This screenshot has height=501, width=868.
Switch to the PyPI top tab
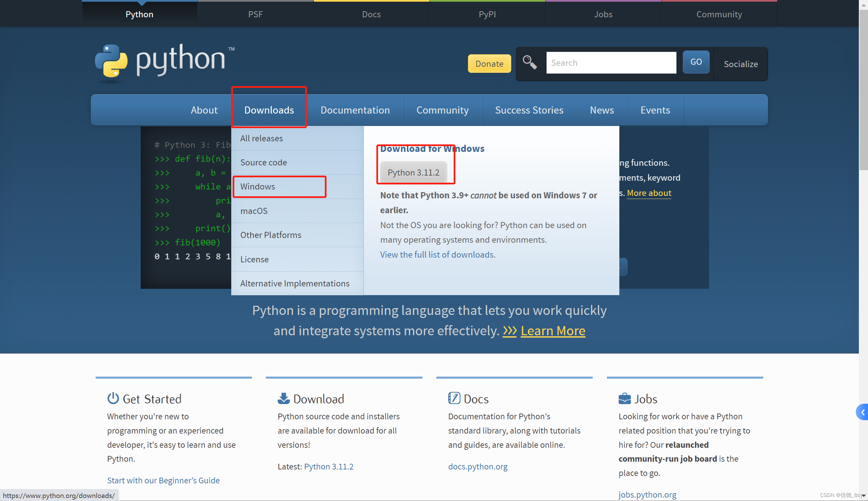487,14
